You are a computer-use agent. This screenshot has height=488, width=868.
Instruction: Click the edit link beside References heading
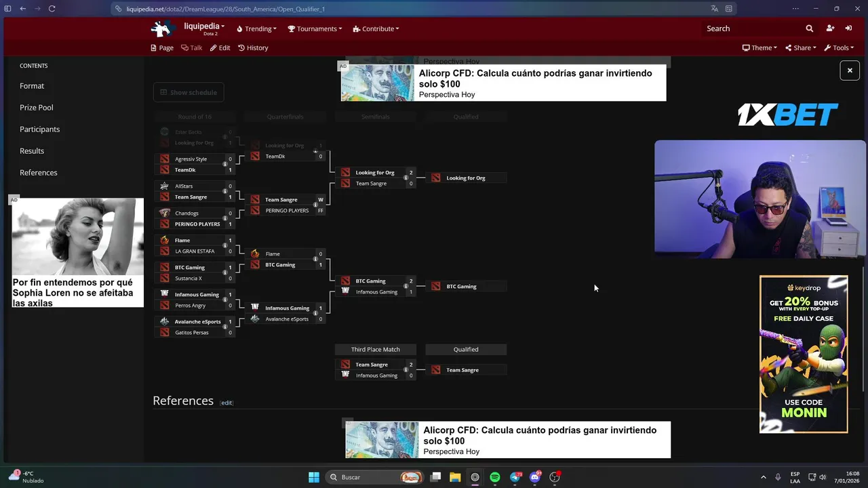click(x=226, y=403)
